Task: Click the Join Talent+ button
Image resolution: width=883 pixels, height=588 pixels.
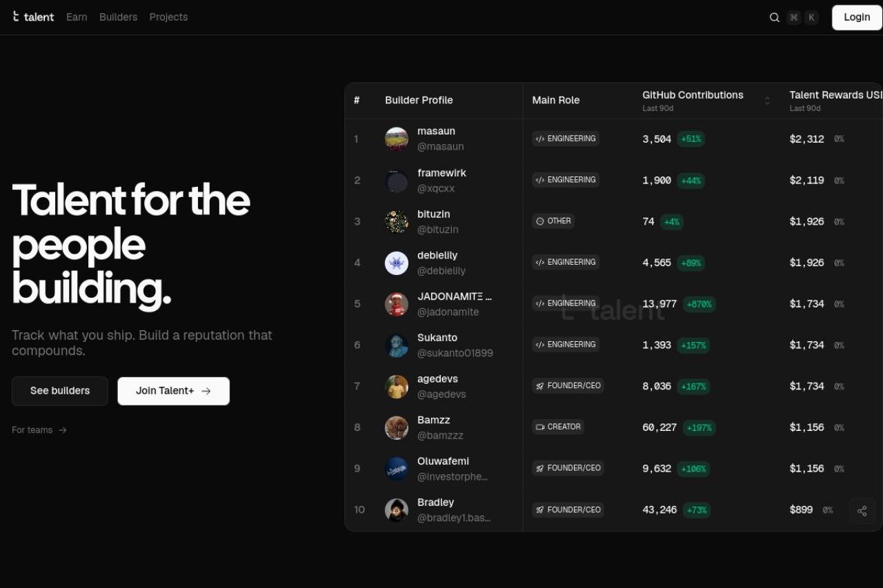Action: pos(173,391)
